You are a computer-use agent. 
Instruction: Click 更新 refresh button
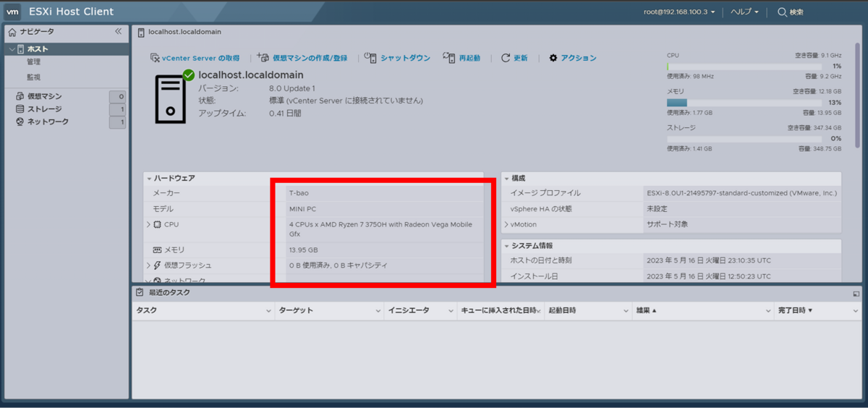(514, 58)
